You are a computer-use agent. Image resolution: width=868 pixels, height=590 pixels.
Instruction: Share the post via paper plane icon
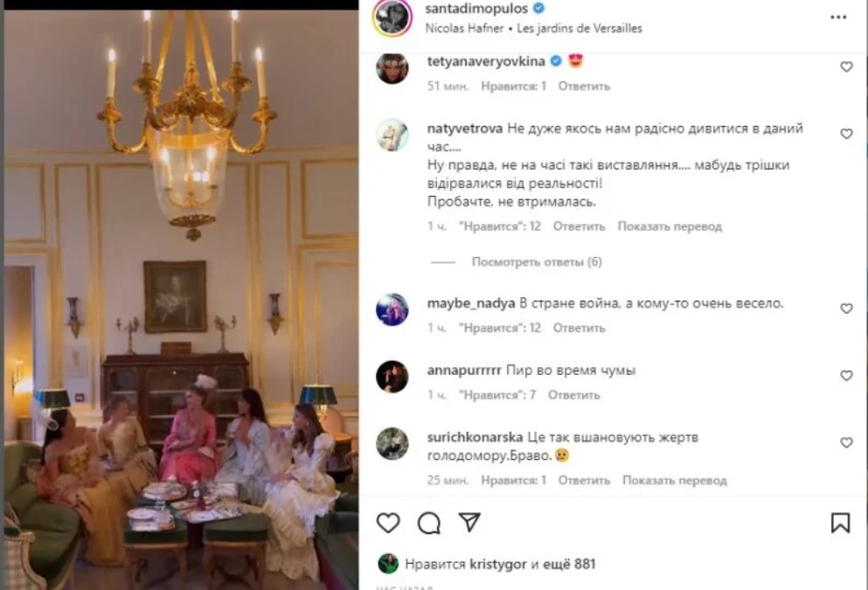(469, 523)
